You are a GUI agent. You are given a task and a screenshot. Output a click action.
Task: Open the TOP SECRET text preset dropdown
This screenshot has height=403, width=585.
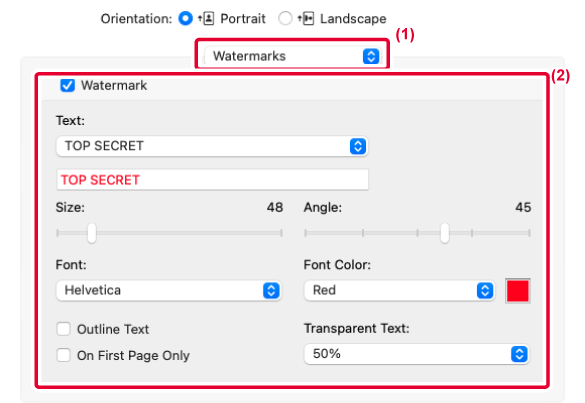[x=212, y=146]
